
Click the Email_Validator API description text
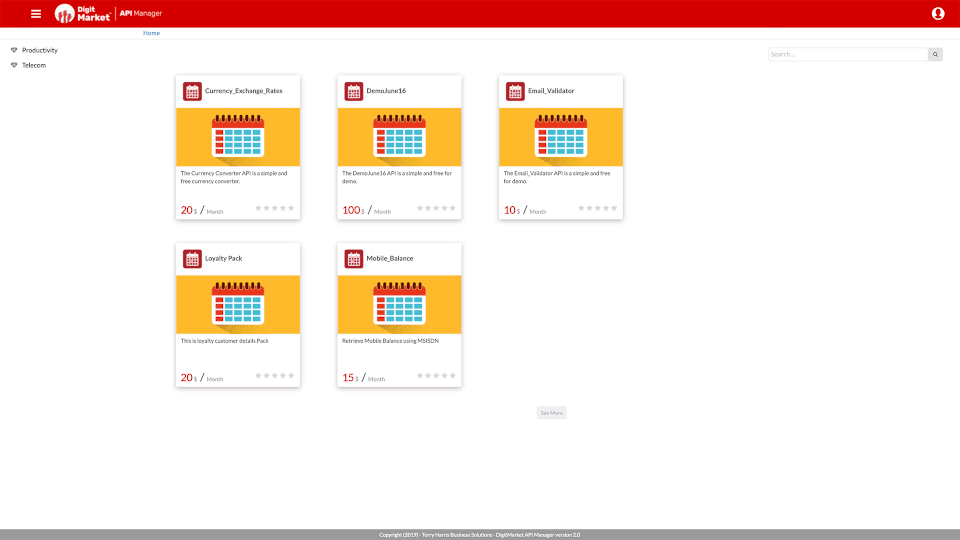pos(557,177)
